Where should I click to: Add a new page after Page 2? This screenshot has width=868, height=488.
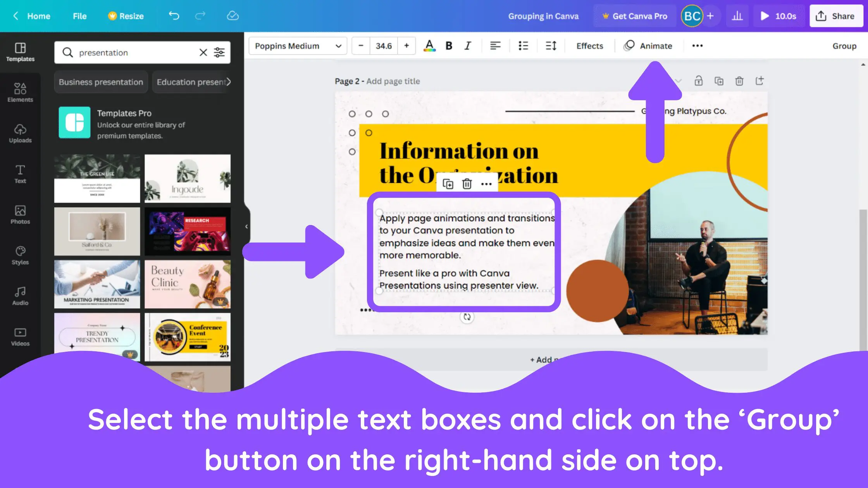(x=759, y=81)
